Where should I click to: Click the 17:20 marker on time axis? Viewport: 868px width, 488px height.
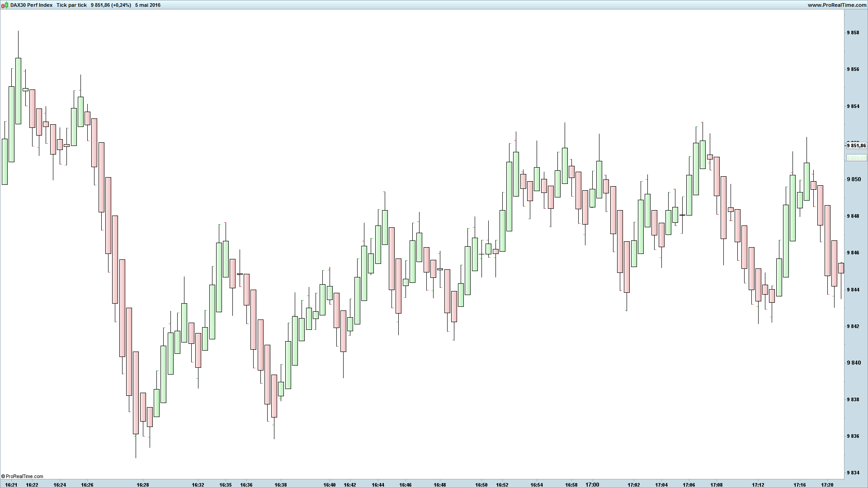[x=827, y=485]
